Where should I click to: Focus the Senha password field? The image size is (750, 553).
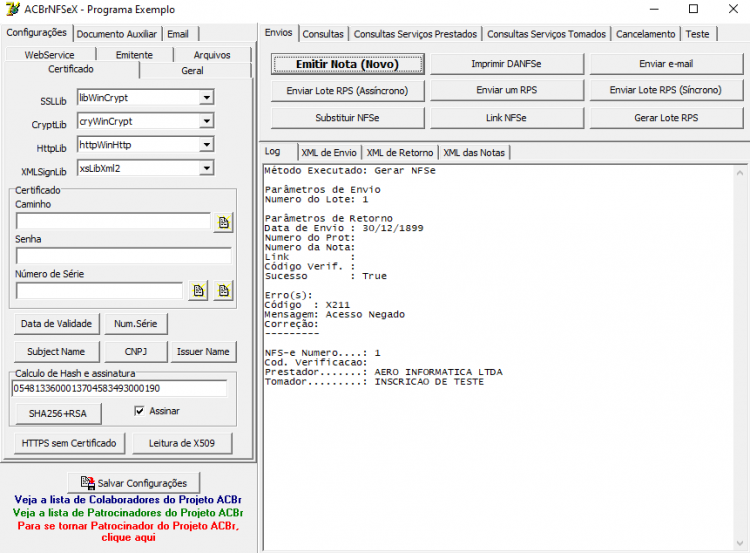click(x=124, y=256)
